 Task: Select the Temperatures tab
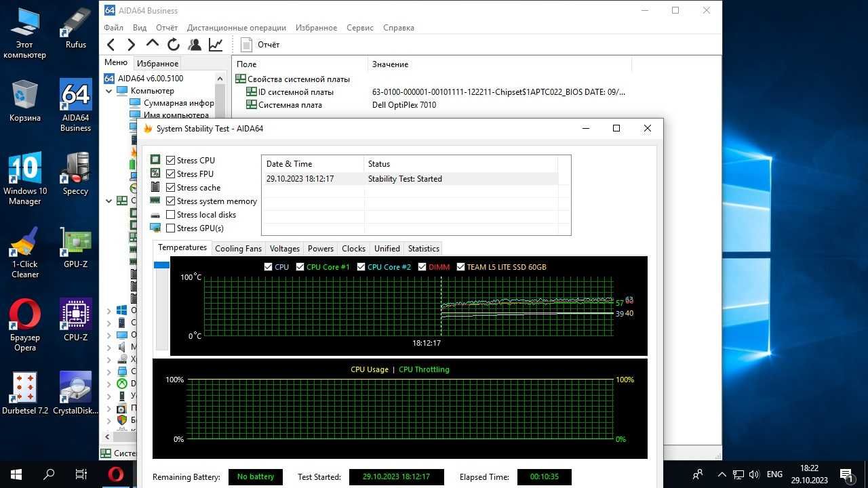[x=182, y=247]
